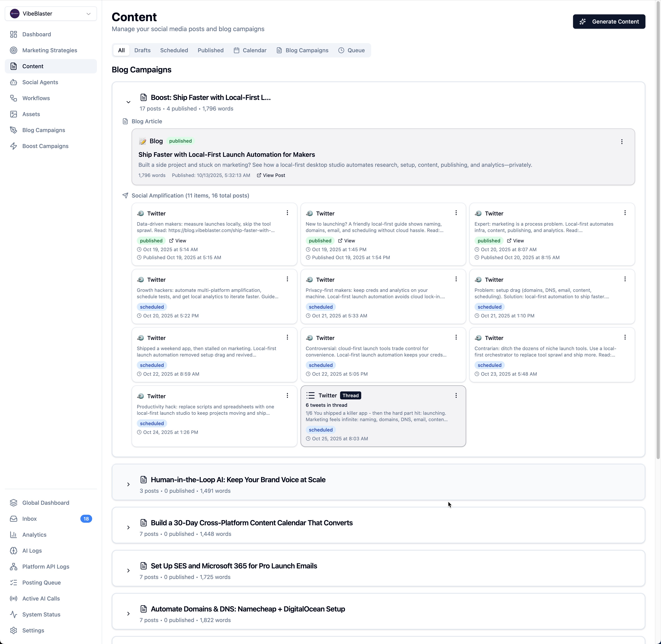
Task: Open Analytics from the sidebar
Action: (34, 534)
